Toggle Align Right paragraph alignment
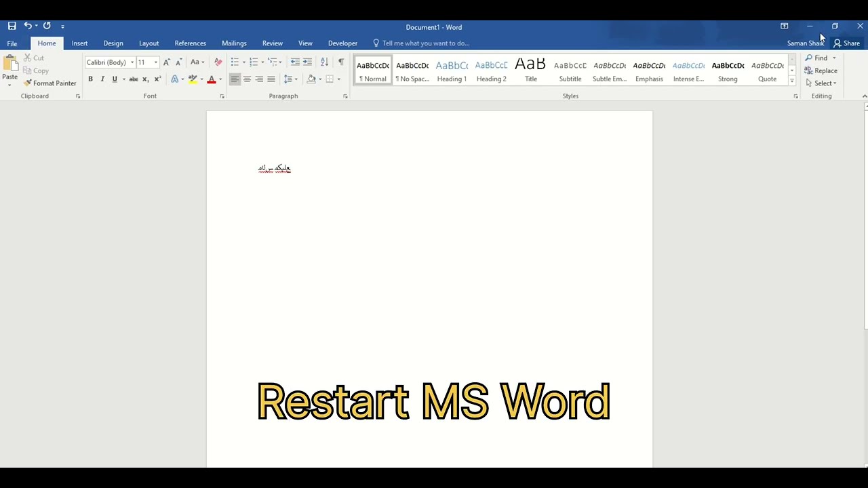Image resolution: width=868 pixels, height=488 pixels. 259,79
